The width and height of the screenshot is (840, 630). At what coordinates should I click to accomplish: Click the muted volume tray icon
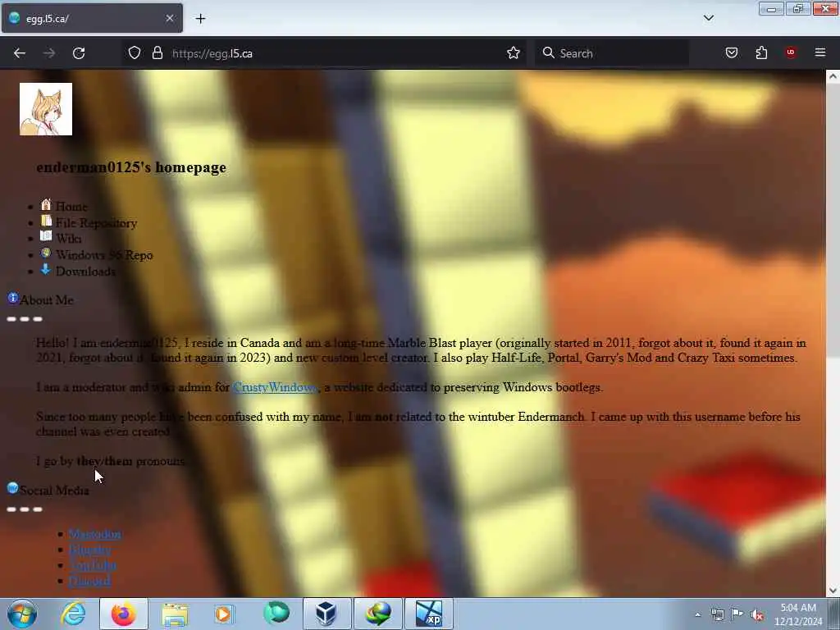coord(757,615)
